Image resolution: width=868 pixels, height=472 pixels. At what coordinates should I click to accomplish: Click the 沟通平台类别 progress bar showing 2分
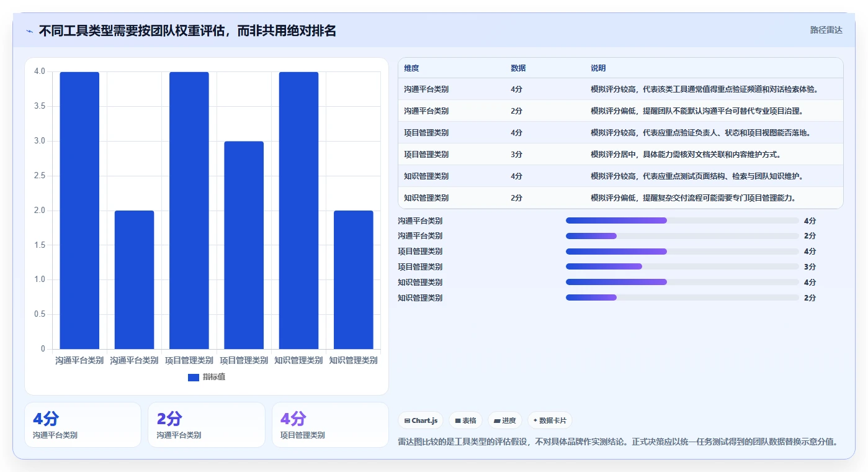coord(682,236)
